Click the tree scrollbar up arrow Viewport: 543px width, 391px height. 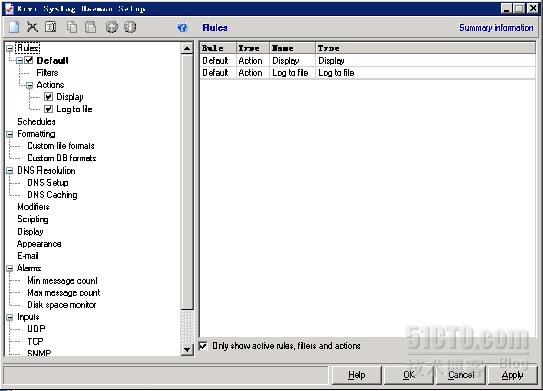pyautogui.click(x=187, y=48)
